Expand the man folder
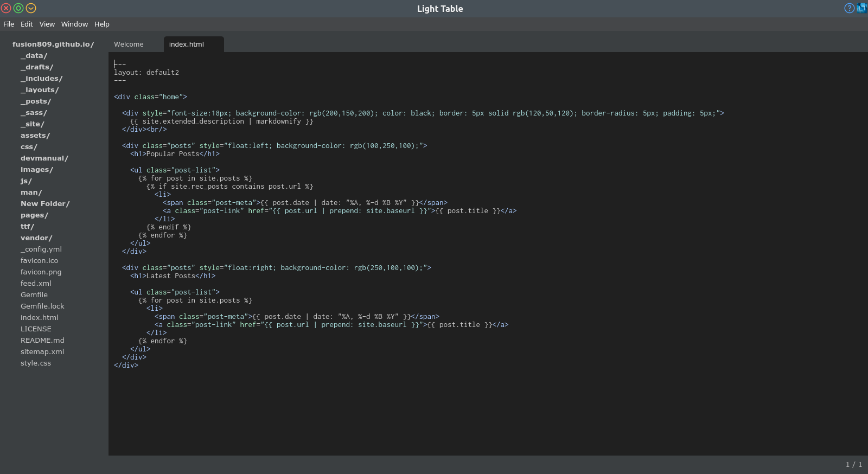The height and width of the screenshot is (474, 868). pos(31,193)
